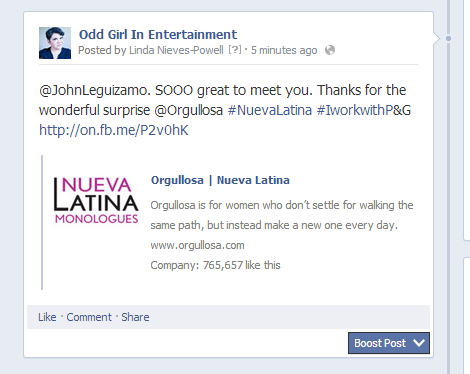Expand the Boost Post dropdown arrow
470x374 pixels.
point(419,343)
